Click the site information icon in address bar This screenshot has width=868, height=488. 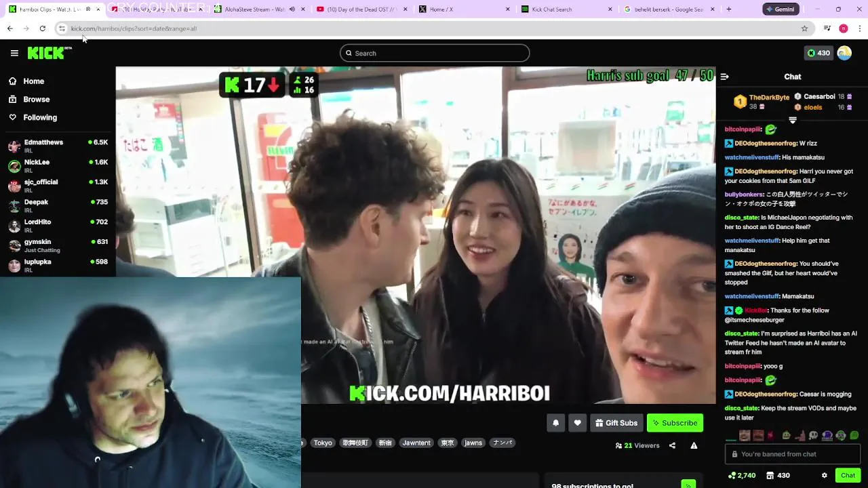(x=62, y=28)
